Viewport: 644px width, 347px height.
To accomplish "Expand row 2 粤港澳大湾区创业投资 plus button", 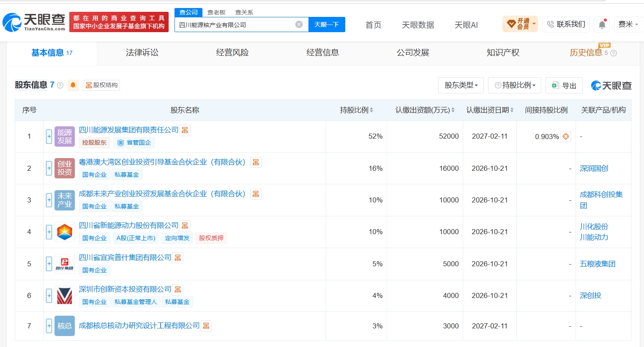I will (49, 168).
